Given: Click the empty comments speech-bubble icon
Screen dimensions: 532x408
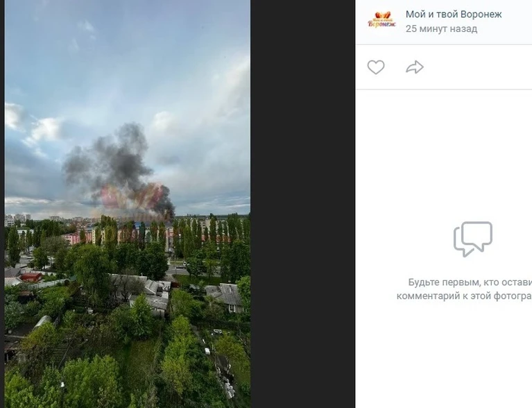Looking at the screenshot, I should [x=472, y=239].
